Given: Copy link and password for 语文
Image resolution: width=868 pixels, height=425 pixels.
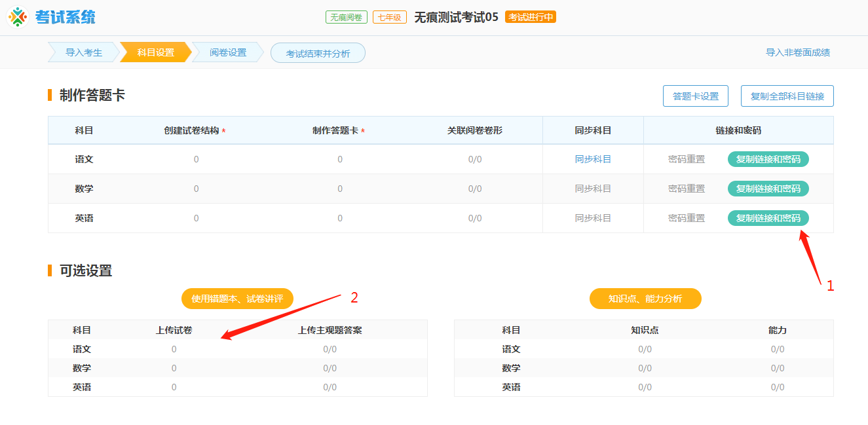Looking at the screenshot, I should [x=768, y=159].
